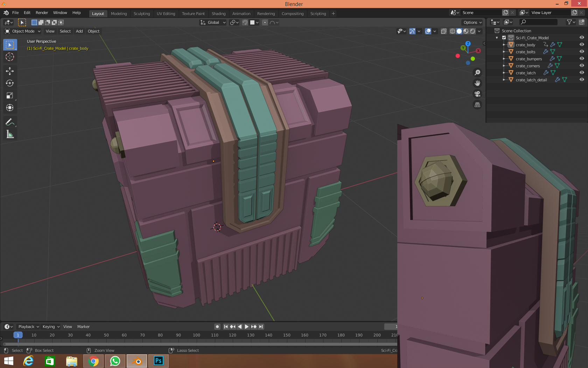
Task: Click the magnifier zoom icon beside the viewport
Action: [x=477, y=72]
